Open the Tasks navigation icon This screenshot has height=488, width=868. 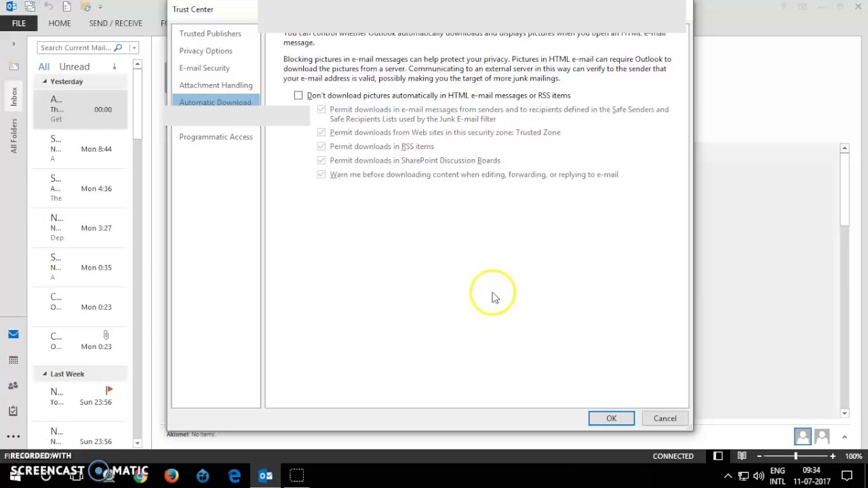tap(13, 411)
